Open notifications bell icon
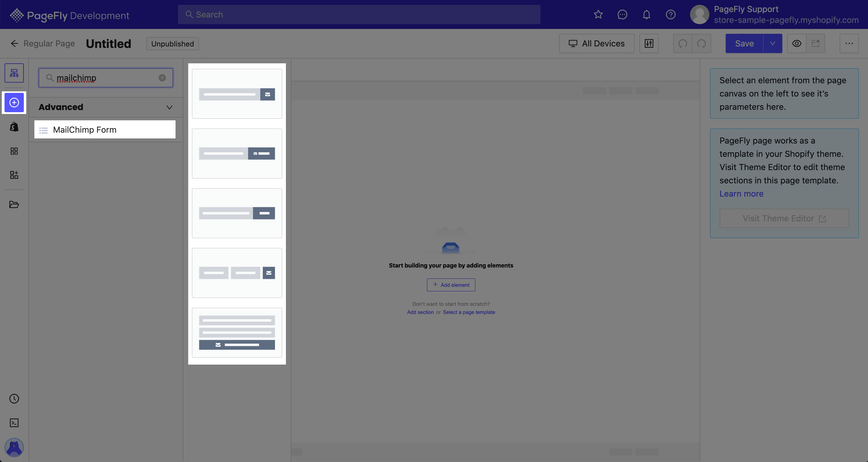Screen dimensions: 868x462 (x=646, y=14)
